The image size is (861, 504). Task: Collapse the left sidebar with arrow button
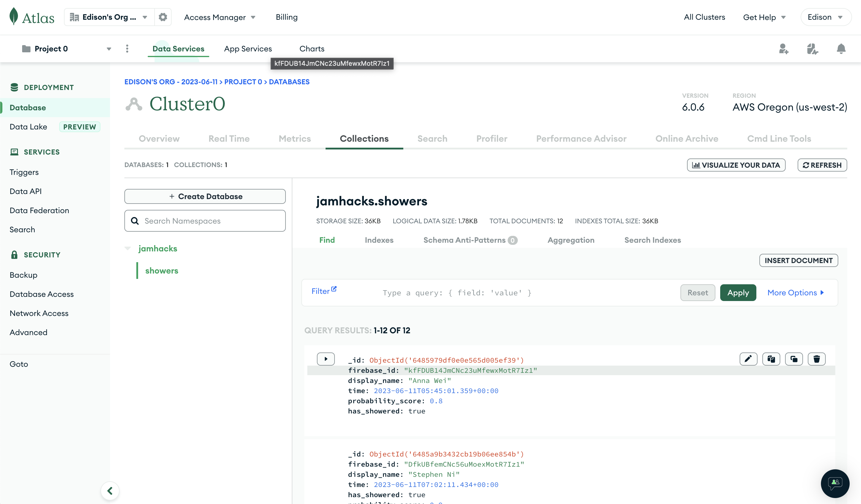tap(110, 491)
